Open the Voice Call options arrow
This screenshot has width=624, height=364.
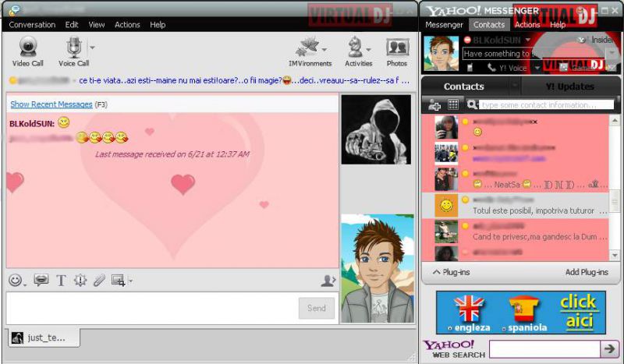coord(92,48)
